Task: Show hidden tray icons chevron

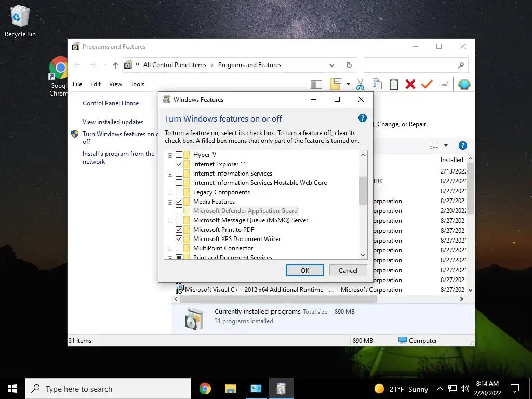Action: click(440, 389)
